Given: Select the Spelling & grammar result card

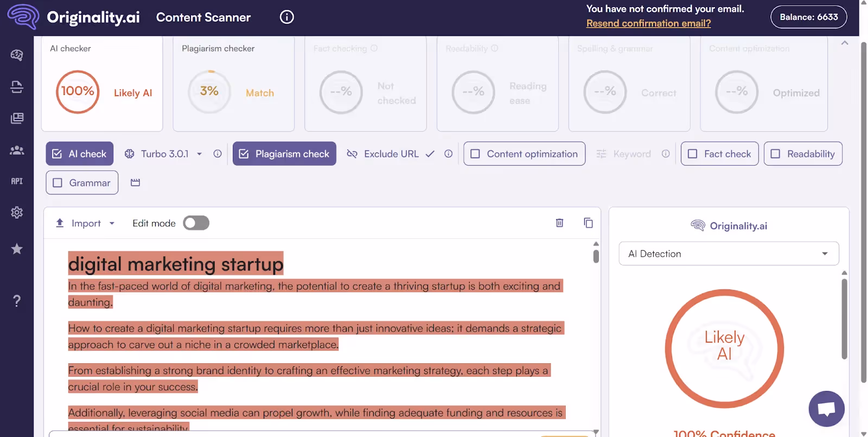Looking at the screenshot, I should tap(629, 84).
